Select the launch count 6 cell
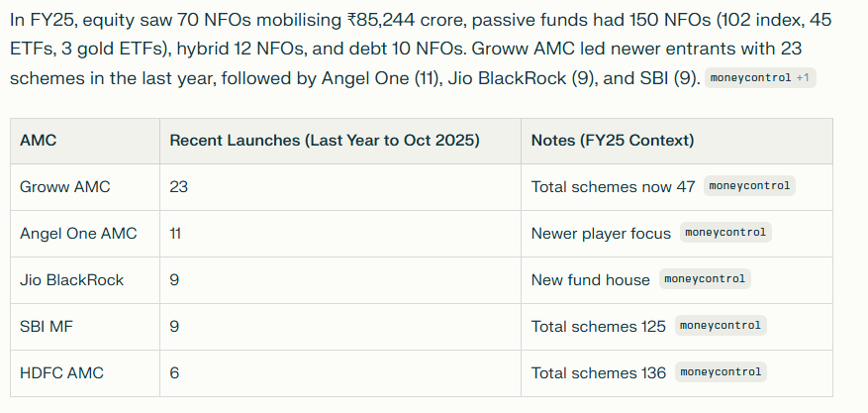868x413 pixels. pos(174,373)
